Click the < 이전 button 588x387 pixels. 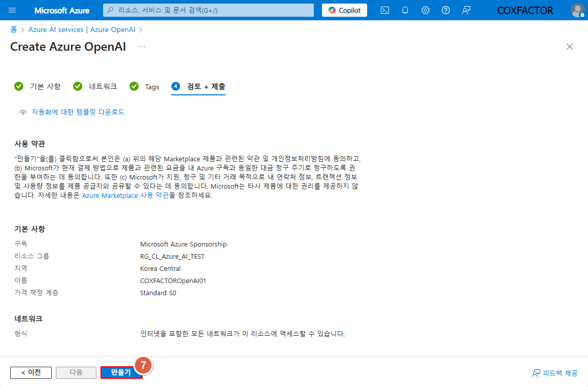[x=31, y=372]
